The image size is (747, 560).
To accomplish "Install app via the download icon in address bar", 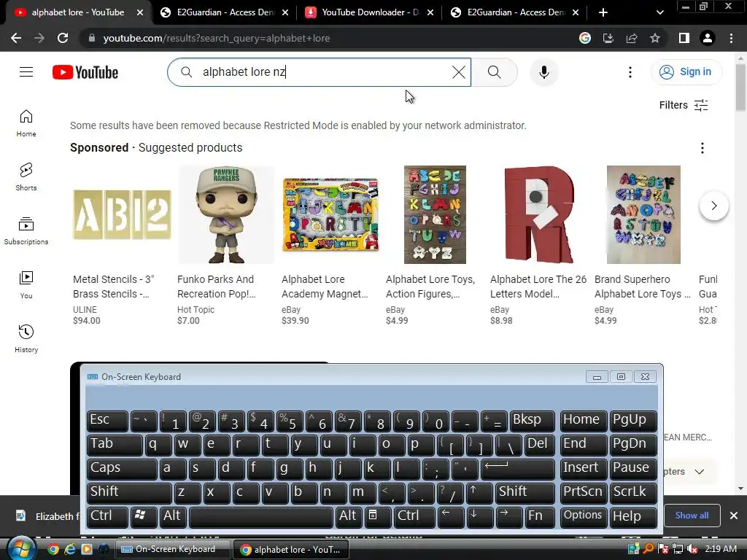I will (608, 38).
